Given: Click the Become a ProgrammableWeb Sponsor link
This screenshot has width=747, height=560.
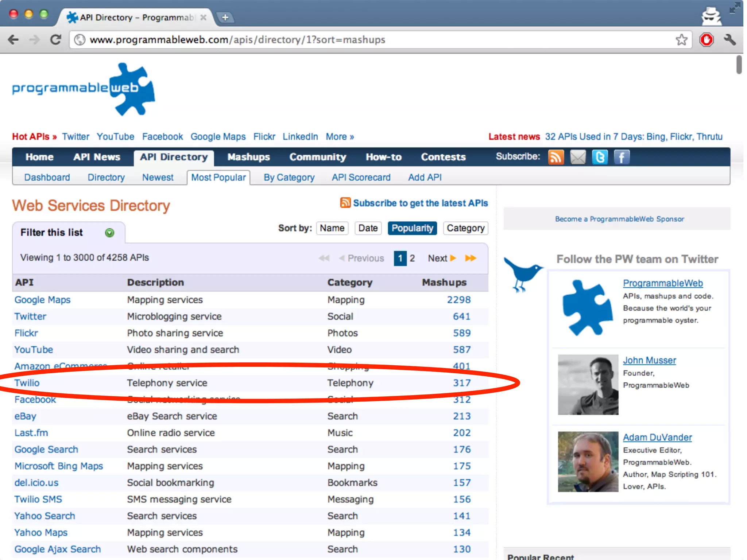Looking at the screenshot, I should 619,219.
